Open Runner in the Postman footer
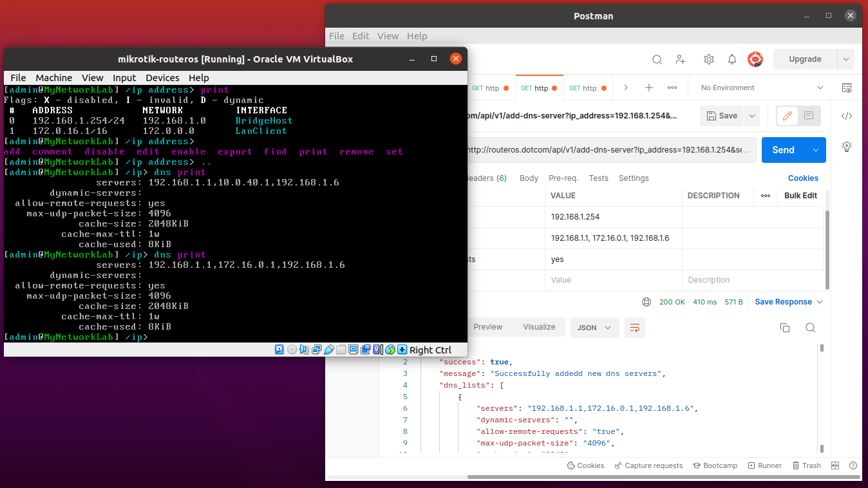 764,465
